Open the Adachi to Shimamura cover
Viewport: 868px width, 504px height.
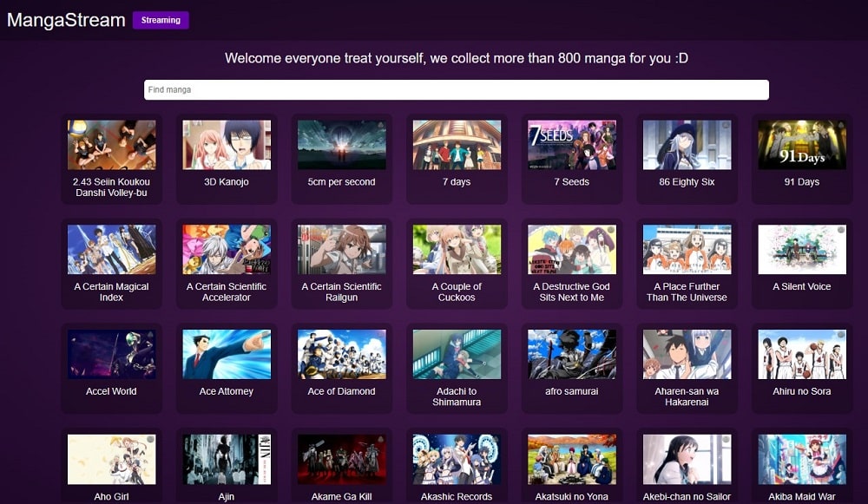(x=457, y=354)
